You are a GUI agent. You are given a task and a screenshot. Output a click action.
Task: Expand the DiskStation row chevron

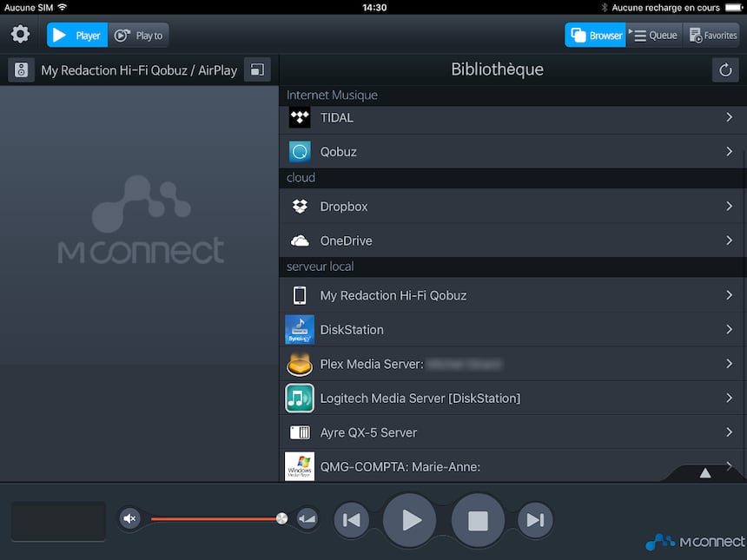pyautogui.click(x=729, y=330)
